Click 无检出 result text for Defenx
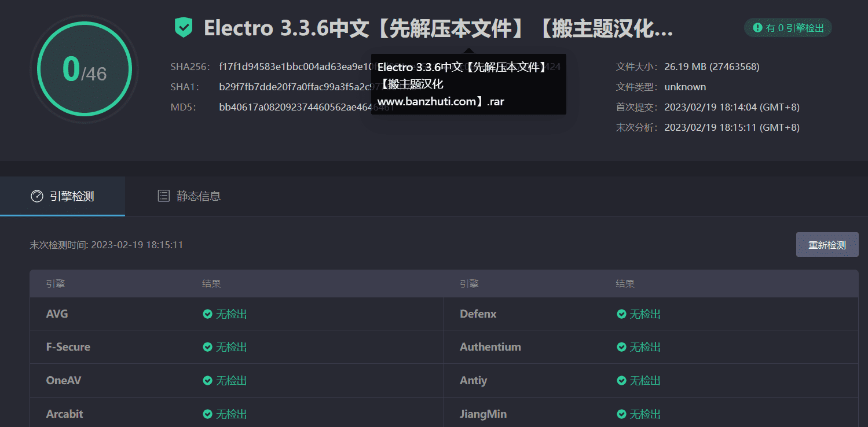868x427 pixels. [x=646, y=314]
